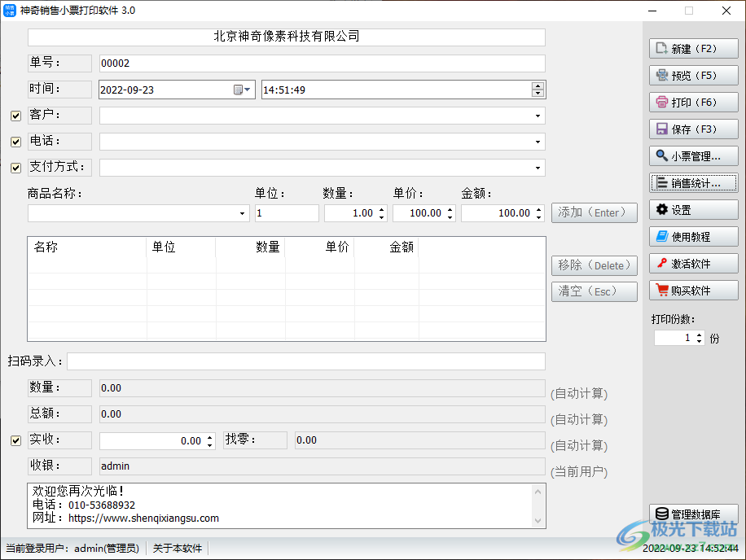Viewport: 746px width, 560px height.
Task: Increase the 打印份数 copies spinner
Action: (699, 335)
